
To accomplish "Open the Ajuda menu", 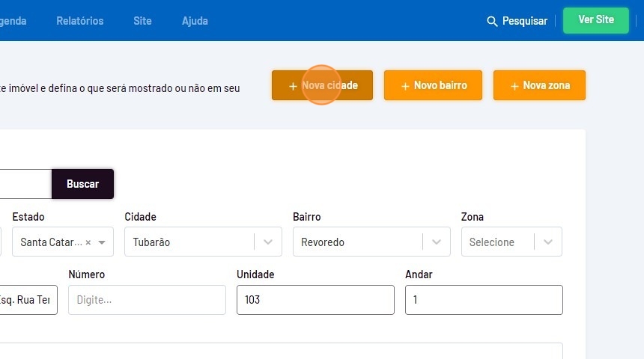I will pyautogui.click(x=195, y=21).
